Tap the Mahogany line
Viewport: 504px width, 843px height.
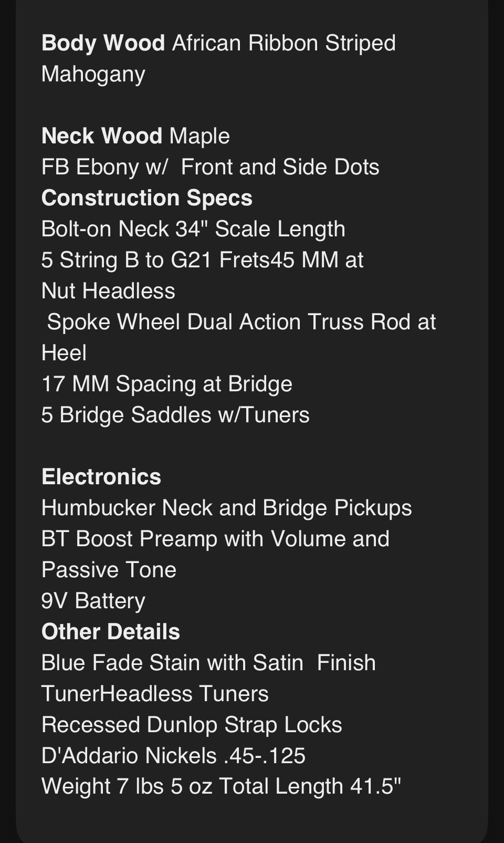click(x=93, y=74)
